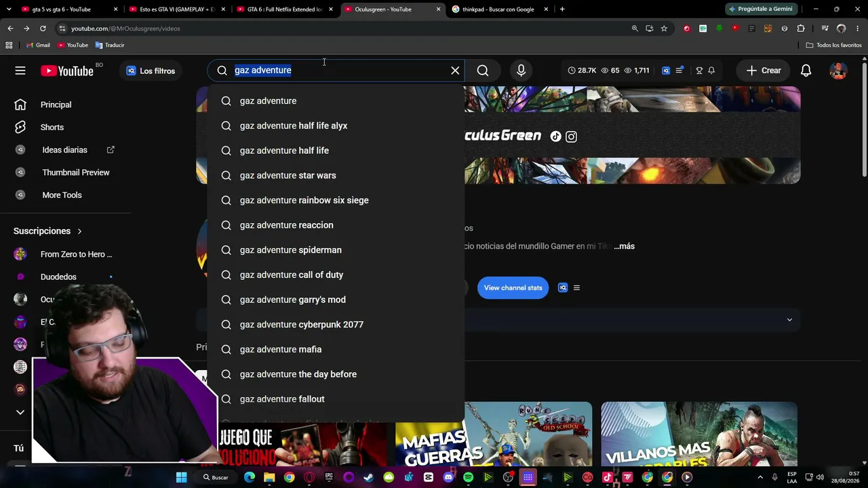The height and width of the screenshot is (488, 868).
Task: Show more subscriptions with the down chevron
Action: click(x=20, y=412)
